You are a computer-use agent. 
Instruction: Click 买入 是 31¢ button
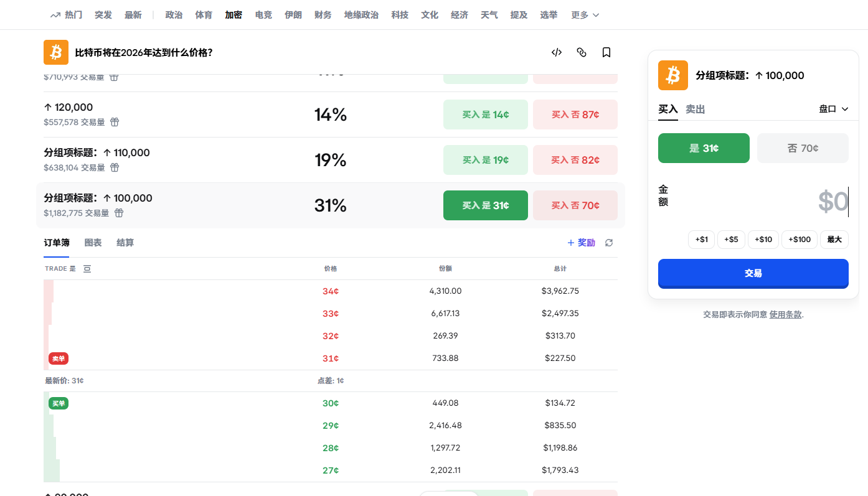[486, 205]
